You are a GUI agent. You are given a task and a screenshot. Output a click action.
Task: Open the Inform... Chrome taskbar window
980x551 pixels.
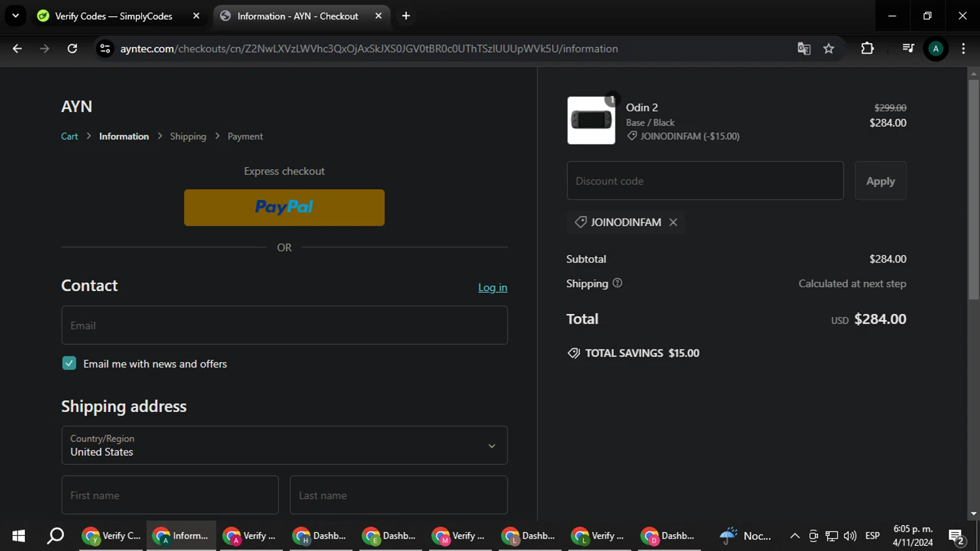[181, 536]
